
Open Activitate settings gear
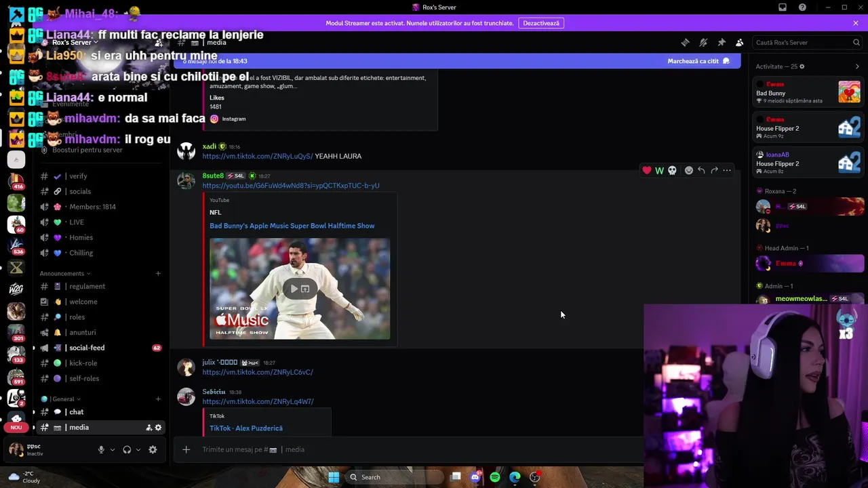tap(802, 66)
